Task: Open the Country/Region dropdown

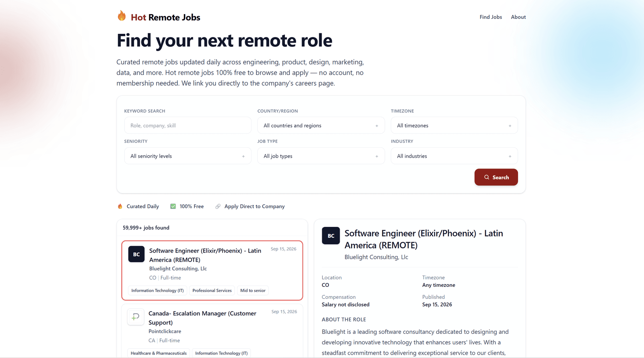Action: pyautogui.click(x=321, y=126)
